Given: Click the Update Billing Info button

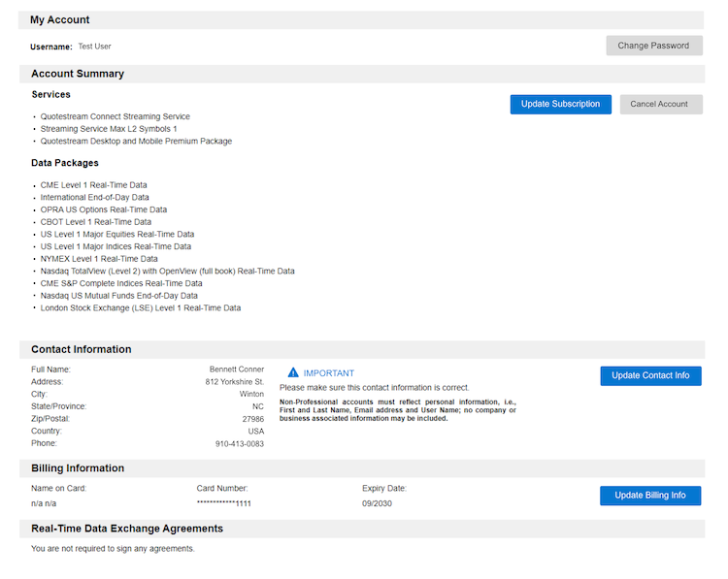Looking at the screenshot, I should point(650,496).
